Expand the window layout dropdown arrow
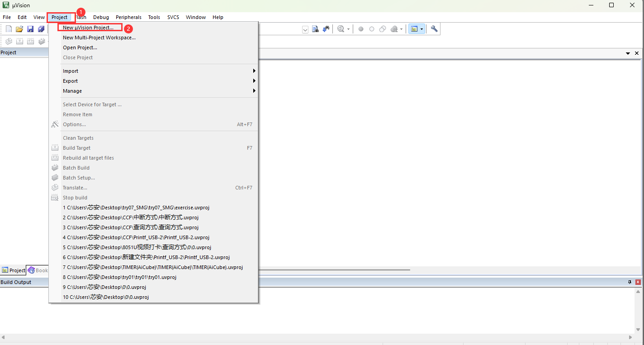Image resolution: width=644 pixels, height=345 pixels. click(422, 29)
